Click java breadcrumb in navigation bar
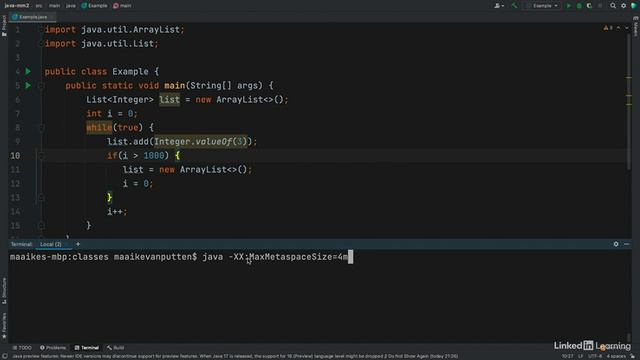Screen dimensions: 640x360 [71, 6]
